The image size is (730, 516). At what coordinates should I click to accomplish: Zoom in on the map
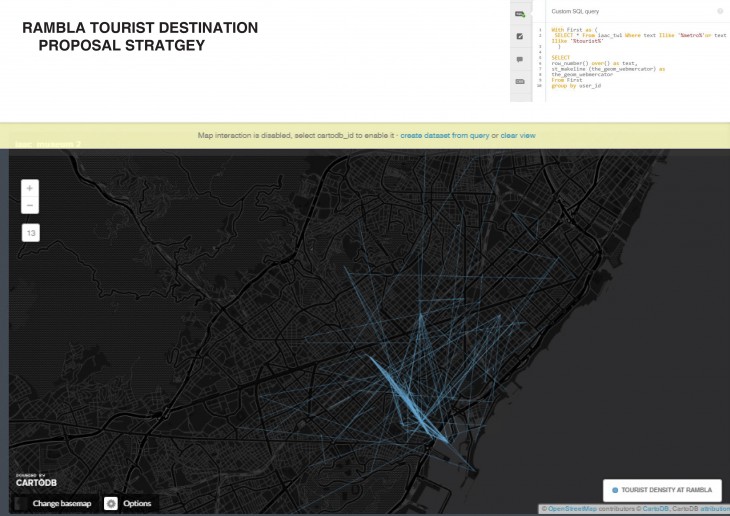[30, 188]
